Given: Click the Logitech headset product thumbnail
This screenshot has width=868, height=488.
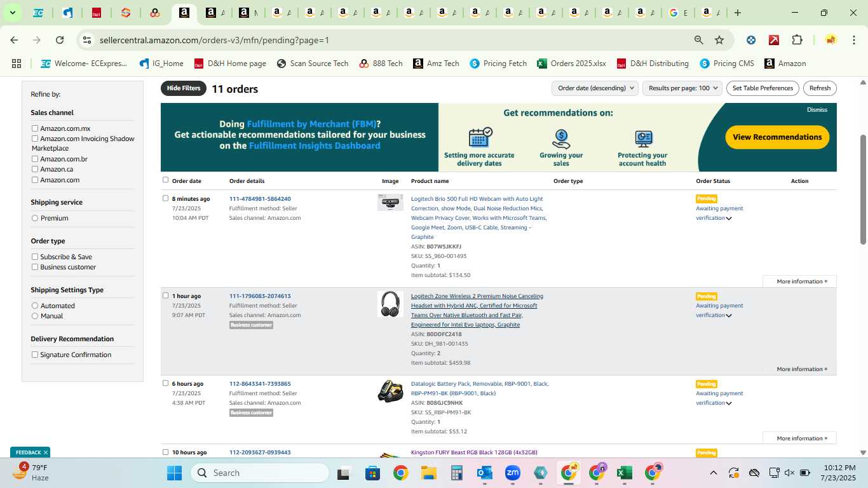Looking at the screenshot, I should 390,304.
